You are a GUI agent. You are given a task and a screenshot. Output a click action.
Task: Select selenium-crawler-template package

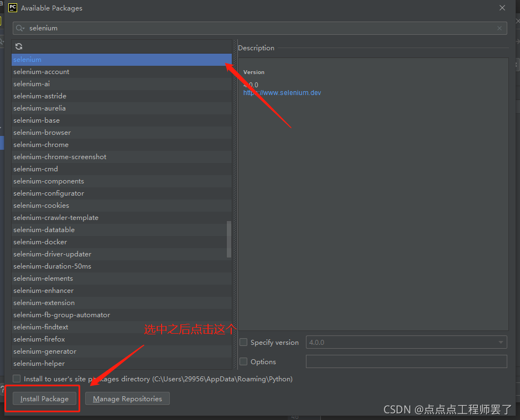pyautogui.click(x=121, y=218)
